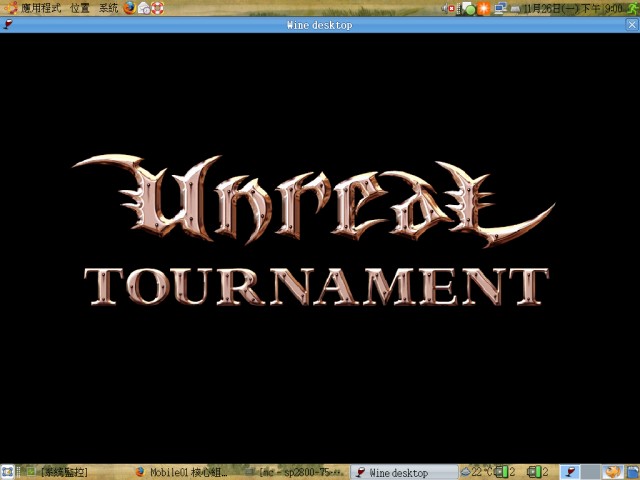Click the first battery monitor applet
The width and height of the screenshot is (640, 480).
[504, 472]
